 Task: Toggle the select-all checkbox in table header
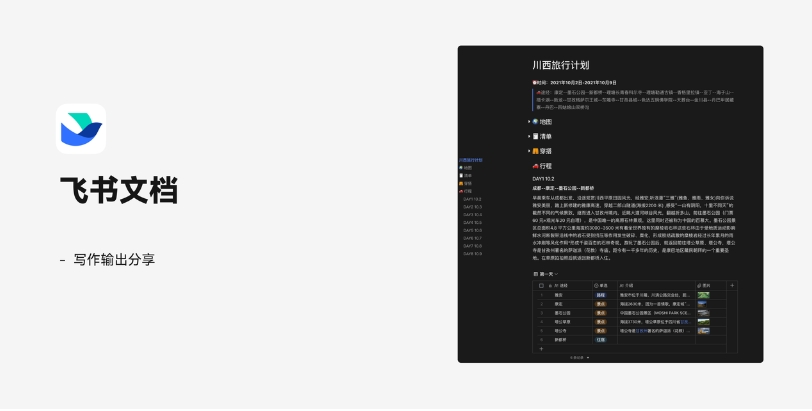(x=541, y=286)
